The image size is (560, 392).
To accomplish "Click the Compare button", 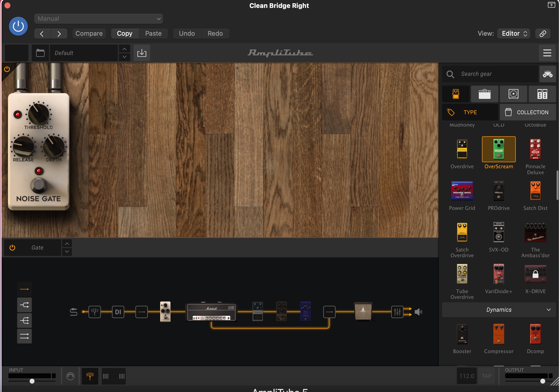I will click(x=89, y=34).
